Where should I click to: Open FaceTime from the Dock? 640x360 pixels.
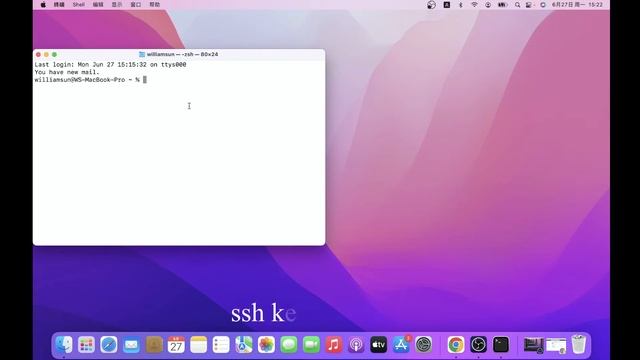(x=311, y=345)
